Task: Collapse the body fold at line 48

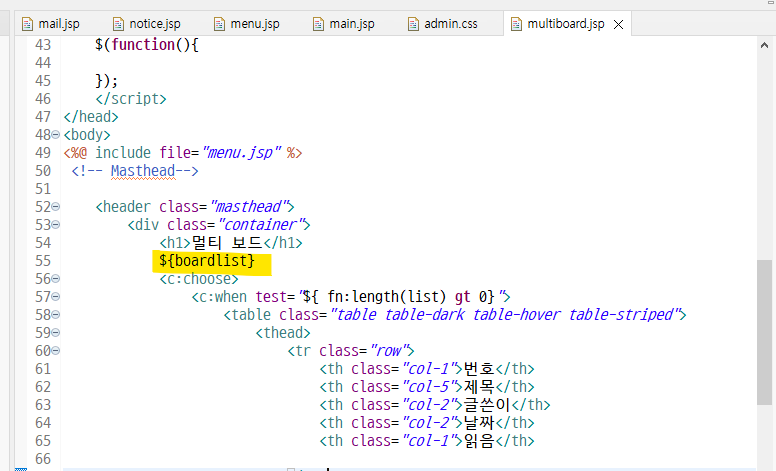Action: (x=56, y=135)
